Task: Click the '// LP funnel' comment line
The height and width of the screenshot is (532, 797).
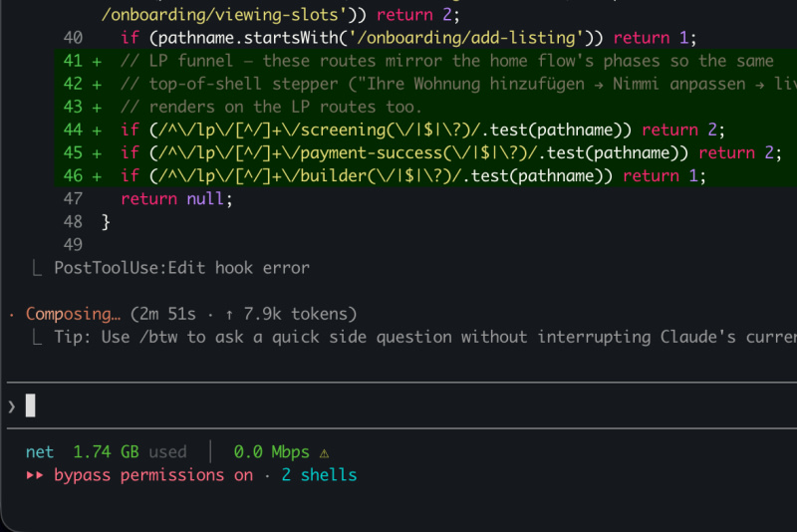Action: click(446, 61)
